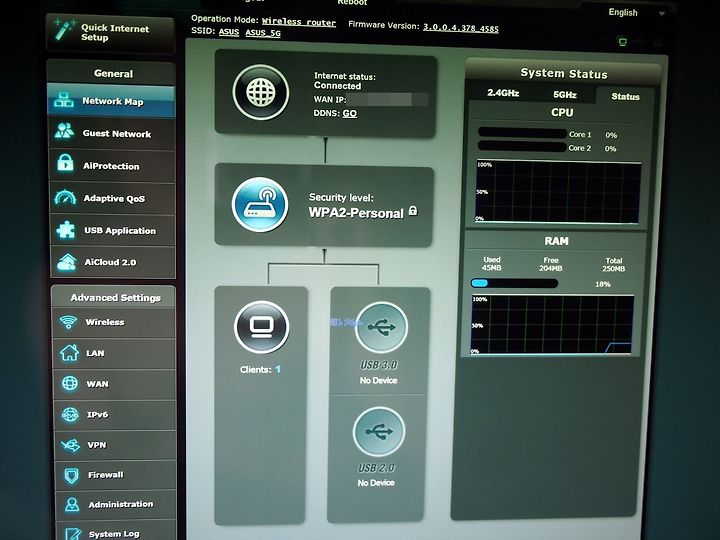Click the ASUS SSID link
The height and width of the screenshot is (540, 720).
(229, 32)
